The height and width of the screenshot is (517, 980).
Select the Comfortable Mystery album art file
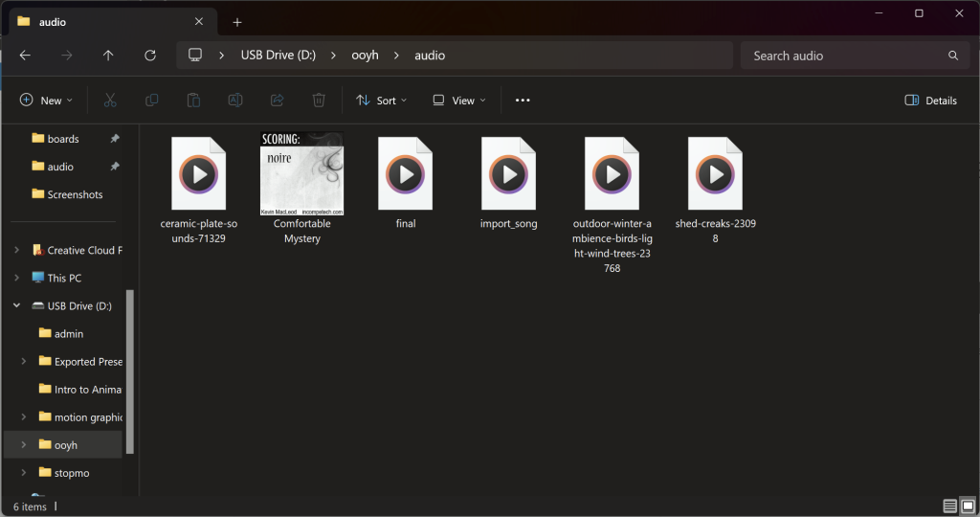[301, 189]
